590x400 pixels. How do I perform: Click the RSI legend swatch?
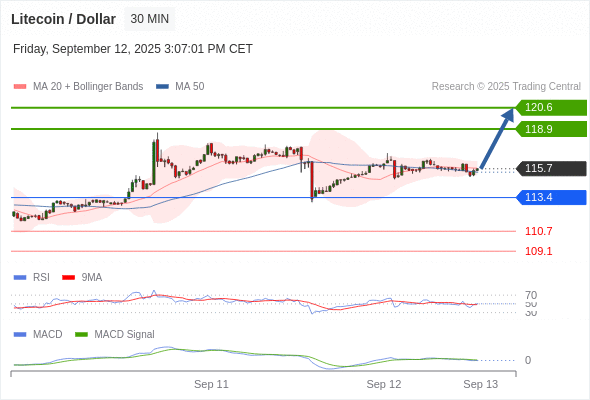(20, 278)
